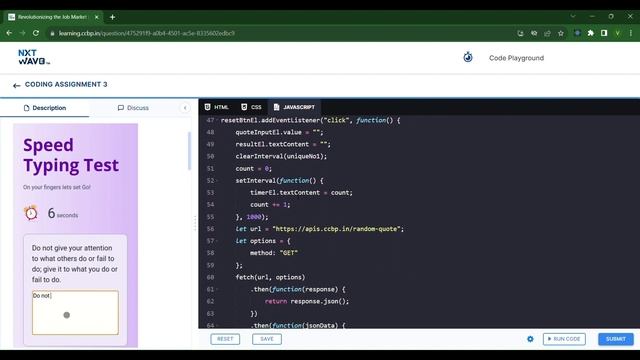Screen dimensions: 640x360
Task: Click the RESET button
Action: 225,339
